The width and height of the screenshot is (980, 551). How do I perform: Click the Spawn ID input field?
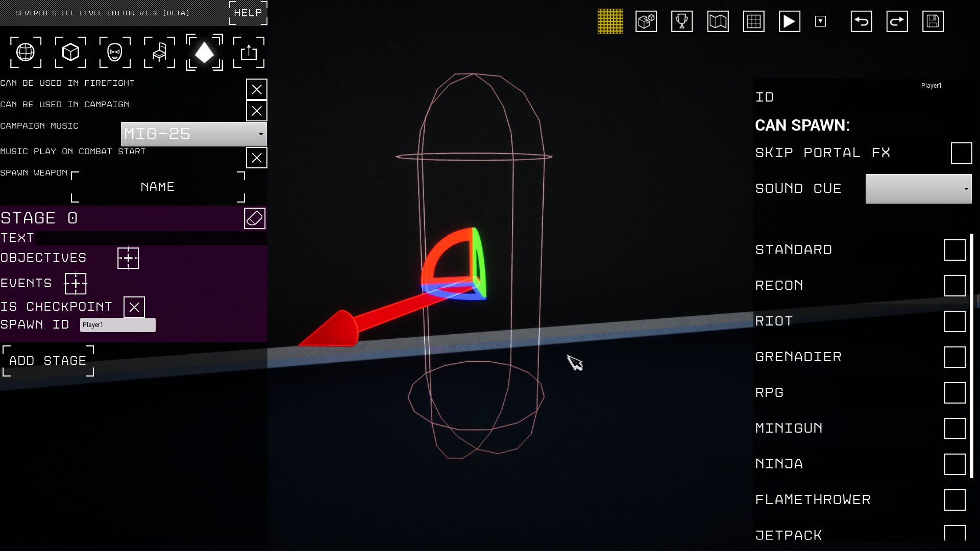coord(117,325)
